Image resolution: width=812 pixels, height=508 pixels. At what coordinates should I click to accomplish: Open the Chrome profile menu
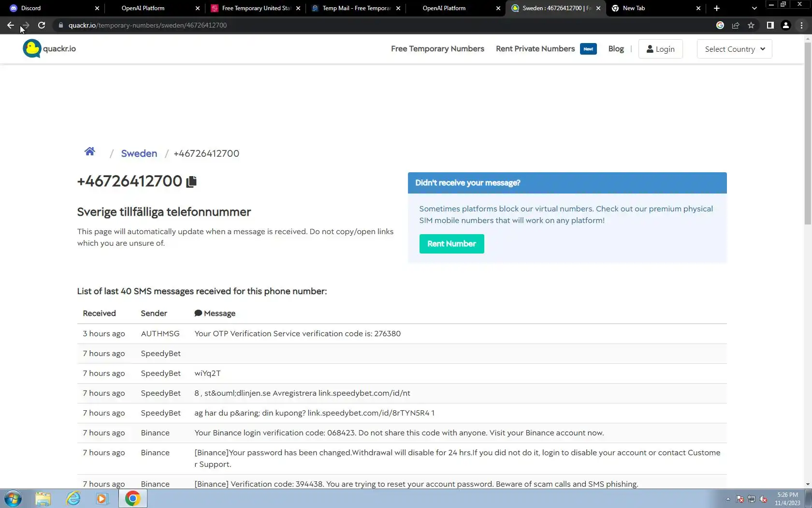point(786,25)
